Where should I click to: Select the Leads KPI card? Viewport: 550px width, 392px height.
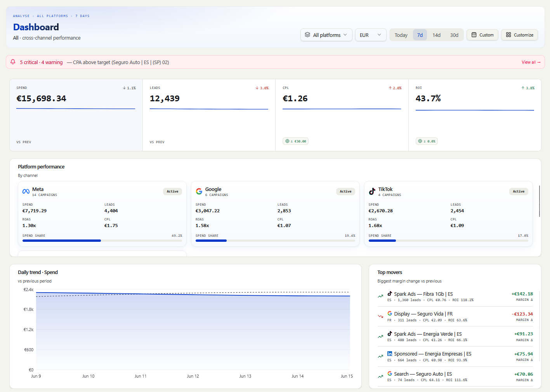click(209, 115)
